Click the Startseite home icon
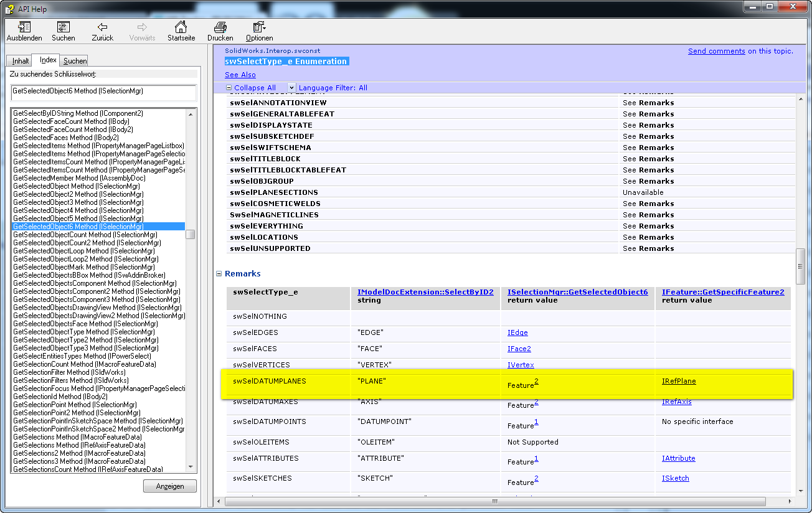 pos(181,27)
